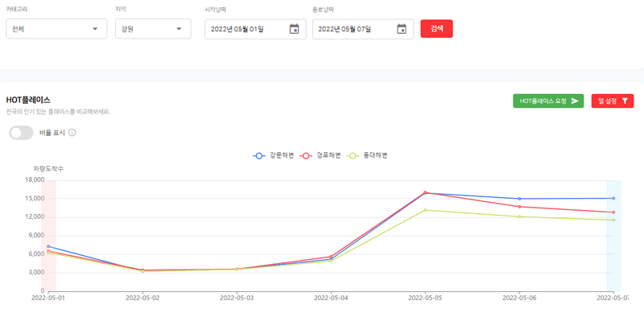
Task: Open the 열 설정 filter button
Action: pyautogui.click(x=613, y=101)
